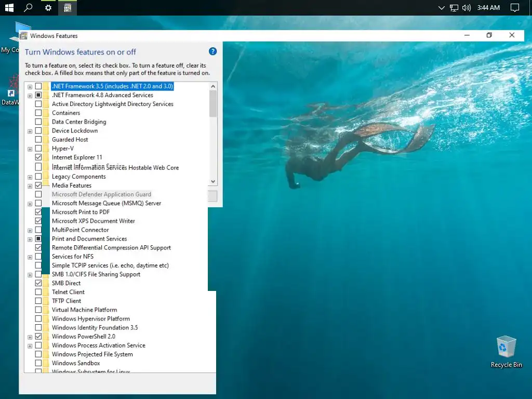Expand .NET Framework 4.8 Advanced Services
The image size is (532, 399).
pos(30,96)
